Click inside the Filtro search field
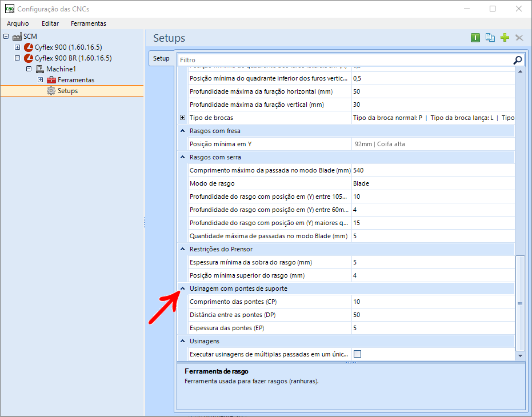The height and width of the screenshot is (417, 532). [x=345, y=60]
